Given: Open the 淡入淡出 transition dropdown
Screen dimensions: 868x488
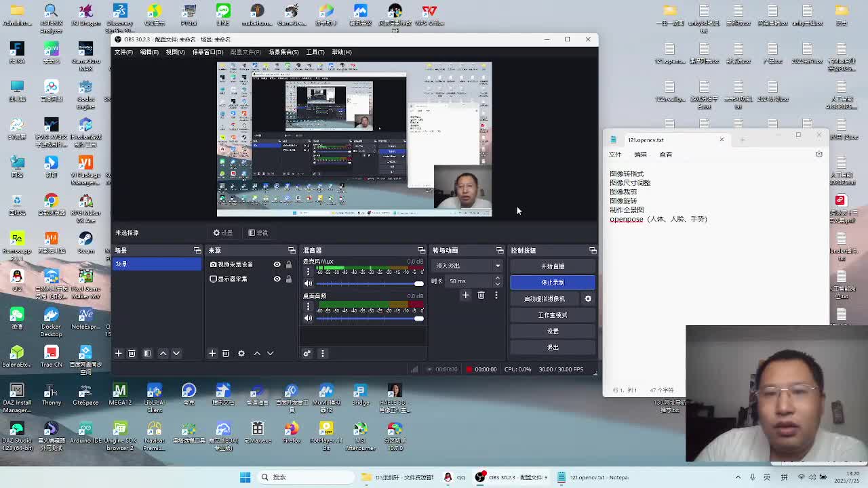Looking at the screenshot, I should click(468, 266).
